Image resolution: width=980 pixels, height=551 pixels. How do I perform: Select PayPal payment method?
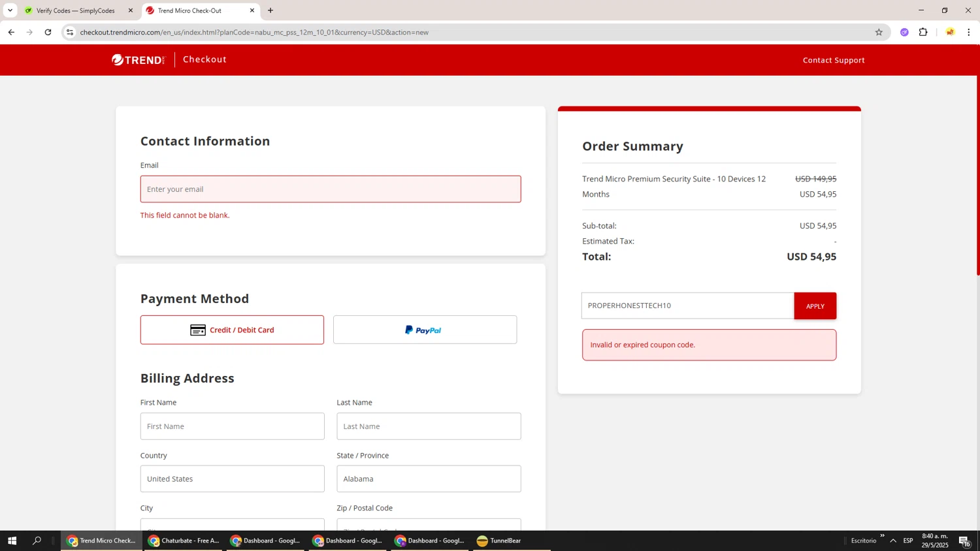coord(425,330)
